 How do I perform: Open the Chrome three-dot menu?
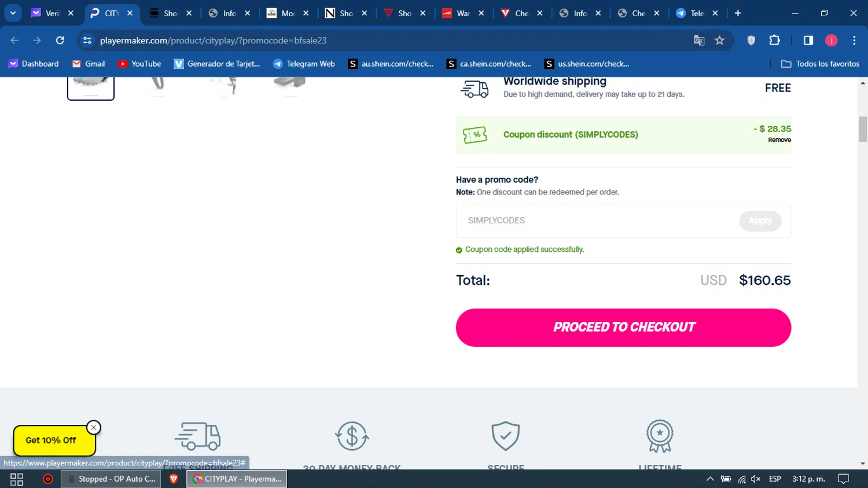(x=854, y=40)
